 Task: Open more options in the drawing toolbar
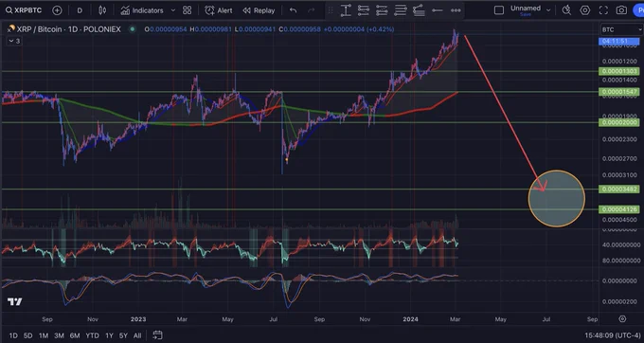(456, 10)
